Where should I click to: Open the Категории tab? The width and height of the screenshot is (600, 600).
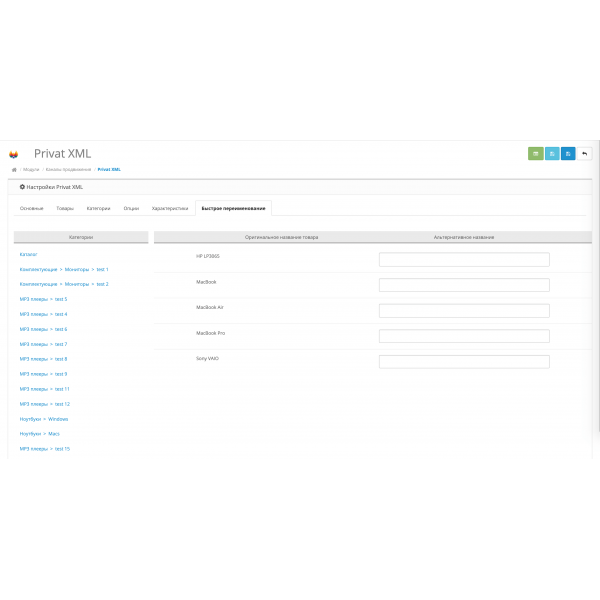coord(98,208)
